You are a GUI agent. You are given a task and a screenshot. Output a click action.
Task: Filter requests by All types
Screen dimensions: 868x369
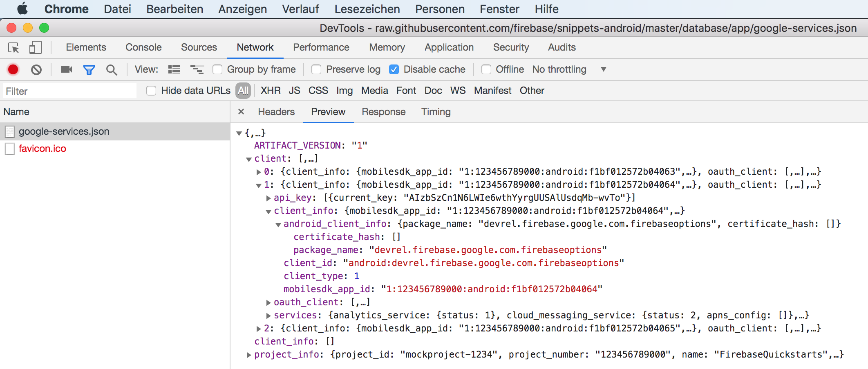pos(243,91)
